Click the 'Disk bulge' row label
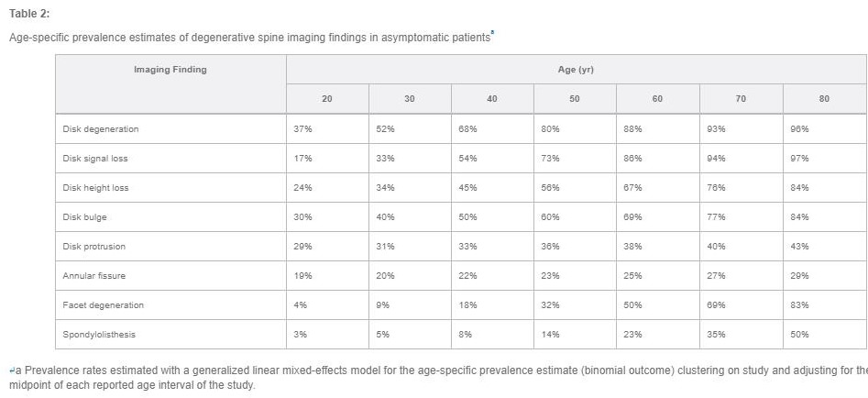 tap(84, 217)
